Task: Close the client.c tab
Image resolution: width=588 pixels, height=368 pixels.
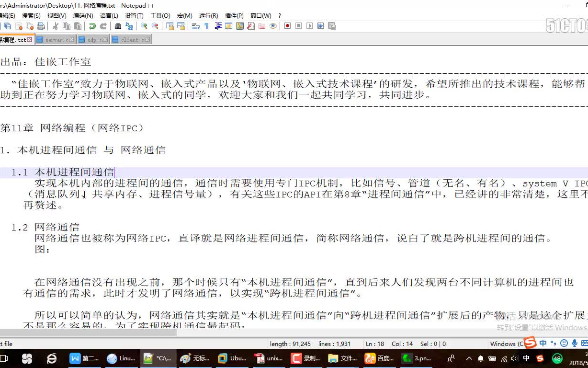Action: [x=146, y=39]
